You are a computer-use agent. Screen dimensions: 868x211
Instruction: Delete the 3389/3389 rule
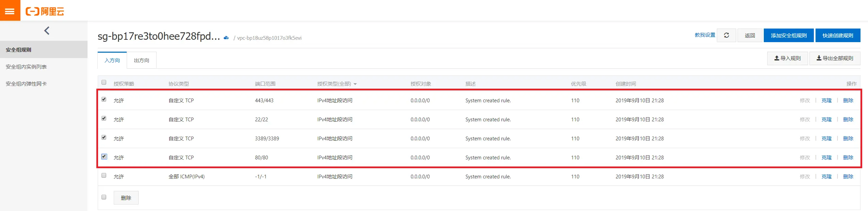point(848,138)
